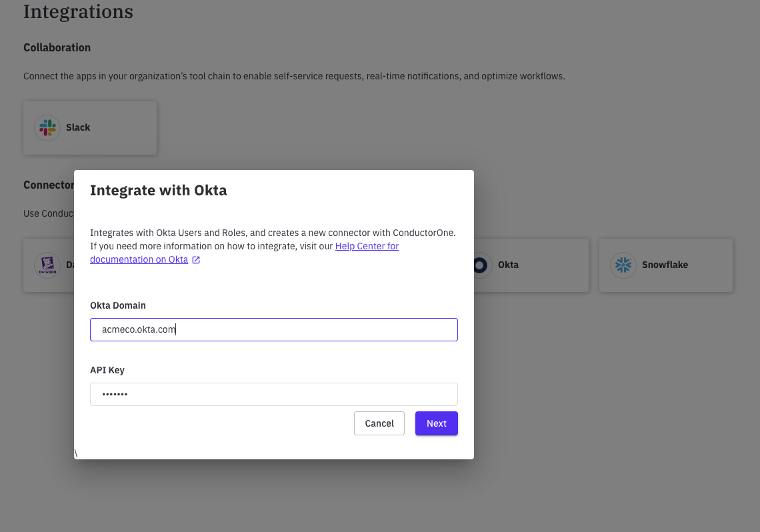Click the 'Integrate with Okta' dialog title

coord(159,191)
